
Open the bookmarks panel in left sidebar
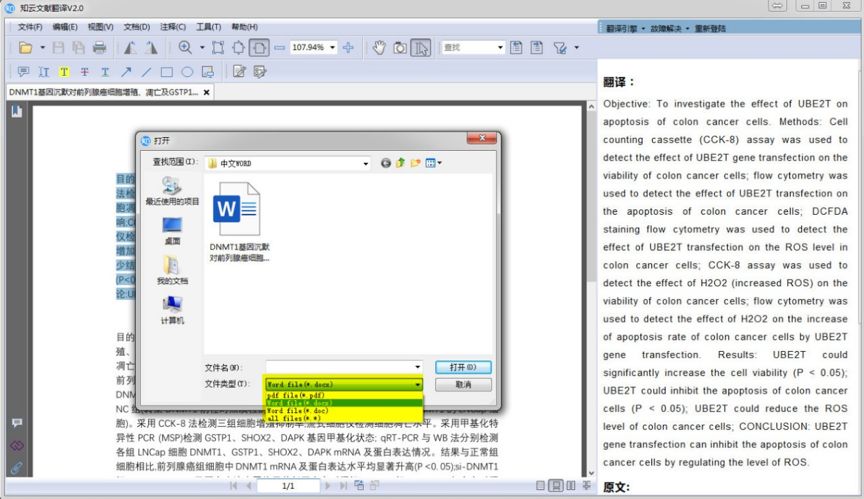pyautogui.click(x=17, y=111)
